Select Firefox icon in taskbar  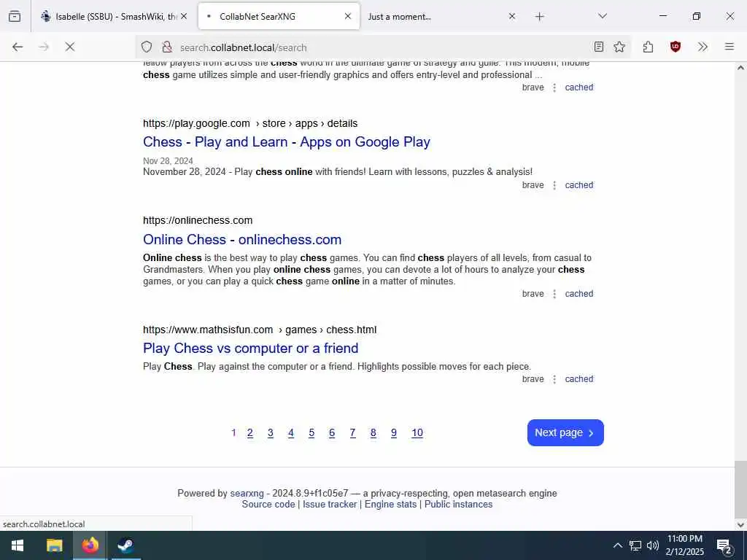tap(90, 545)
